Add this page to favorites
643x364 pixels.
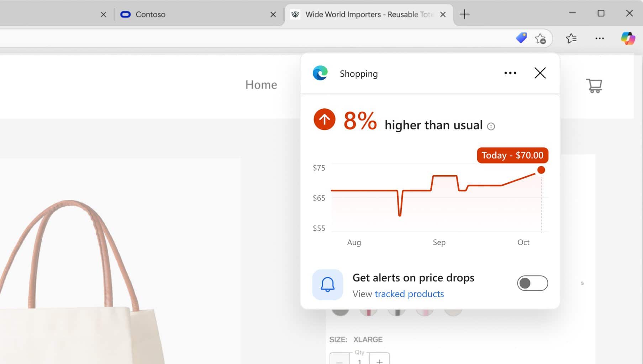coord(540,38)
